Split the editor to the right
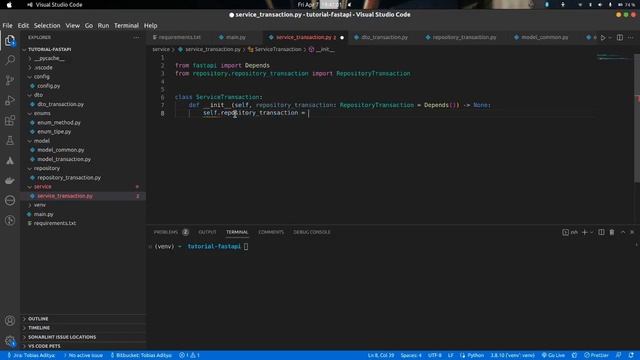This screenshot has width=640, height=360. click(x=620, y=38)
